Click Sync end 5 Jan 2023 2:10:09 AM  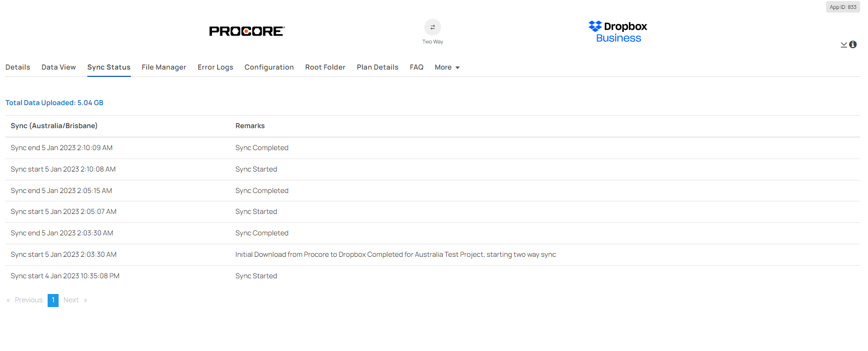coord(62,148)
